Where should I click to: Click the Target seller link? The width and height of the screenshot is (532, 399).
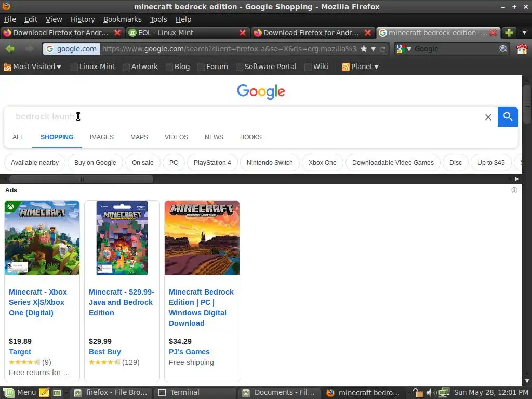(20, 352)
